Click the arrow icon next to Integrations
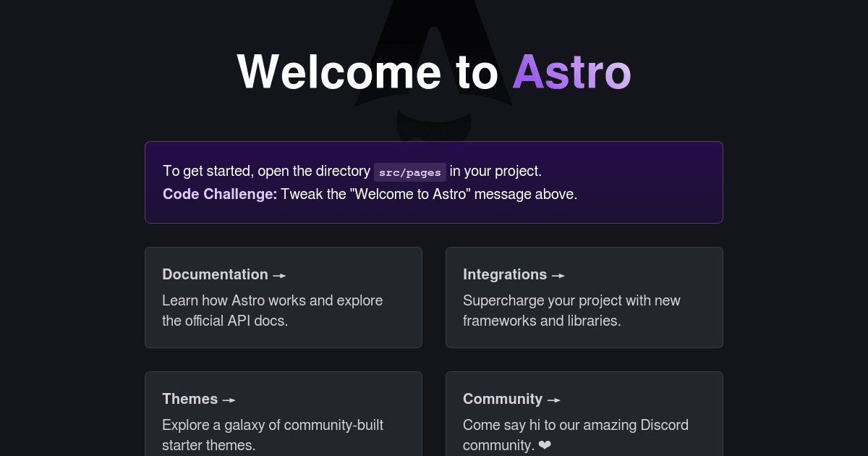This screenshot has width=868, height=456. click(x=558, y=275)
